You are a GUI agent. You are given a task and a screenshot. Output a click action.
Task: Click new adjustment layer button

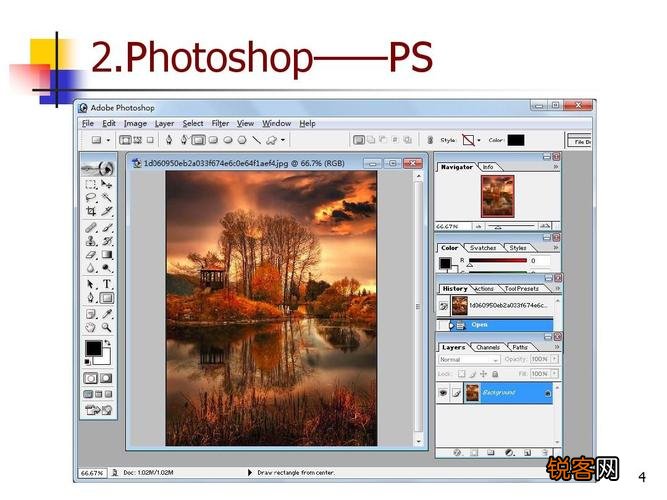tap(509, 453)
